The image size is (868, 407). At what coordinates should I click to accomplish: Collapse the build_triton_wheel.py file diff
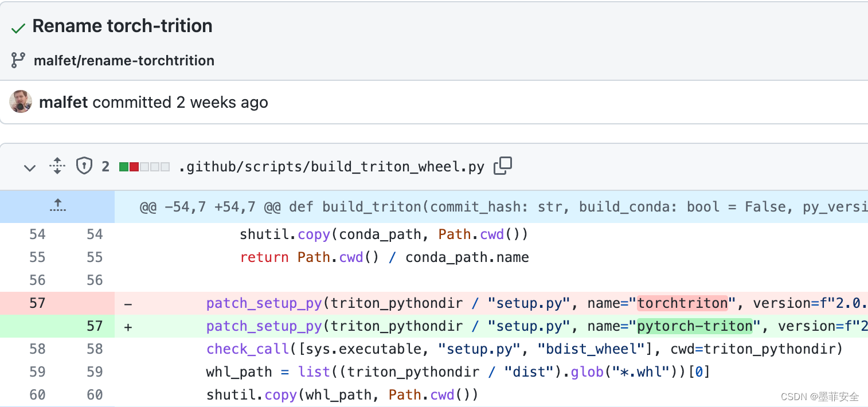[x=30, y=167]
